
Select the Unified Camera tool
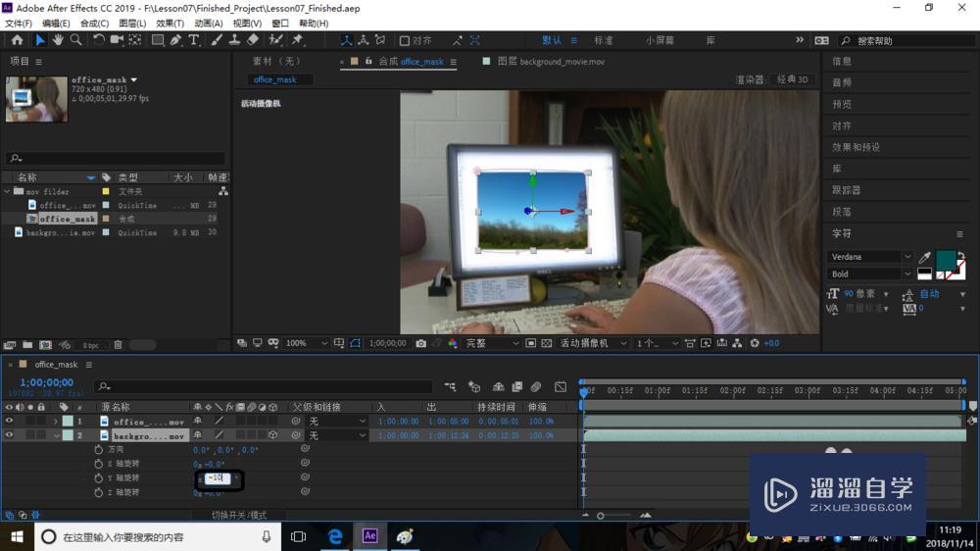coord(117,40)
